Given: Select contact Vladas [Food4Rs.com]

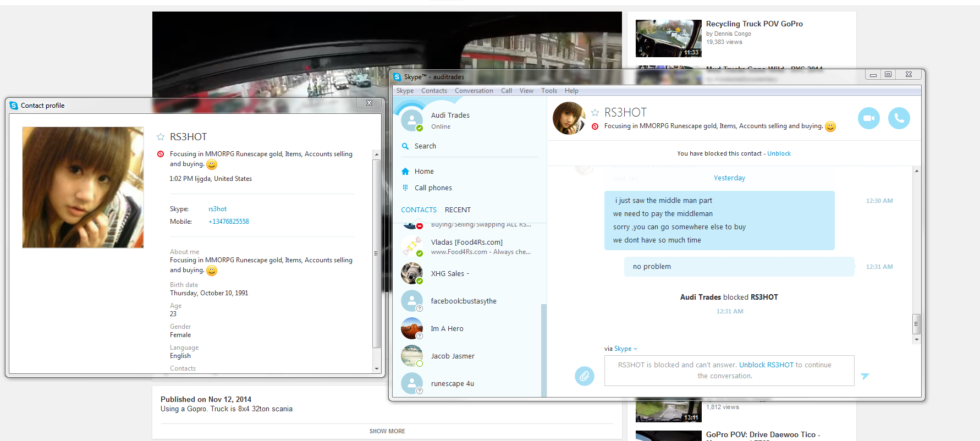Looking at the screenshot, I should coord(468,246).
